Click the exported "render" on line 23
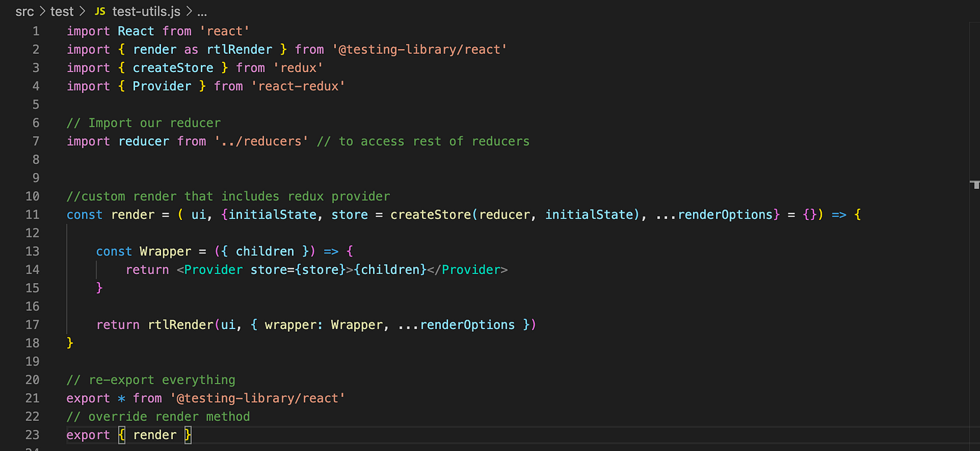 pyautogui.click(x=155, y=434)
